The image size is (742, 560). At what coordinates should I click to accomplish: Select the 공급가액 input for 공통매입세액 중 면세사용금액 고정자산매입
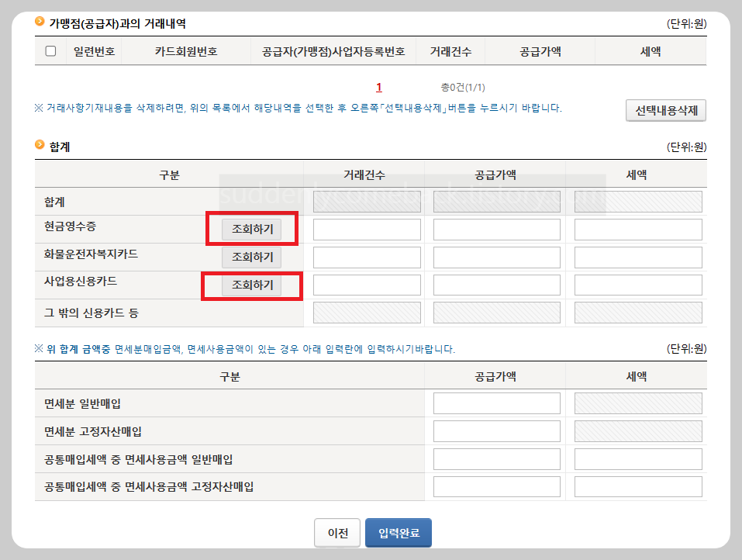click(x=497, y=486)
